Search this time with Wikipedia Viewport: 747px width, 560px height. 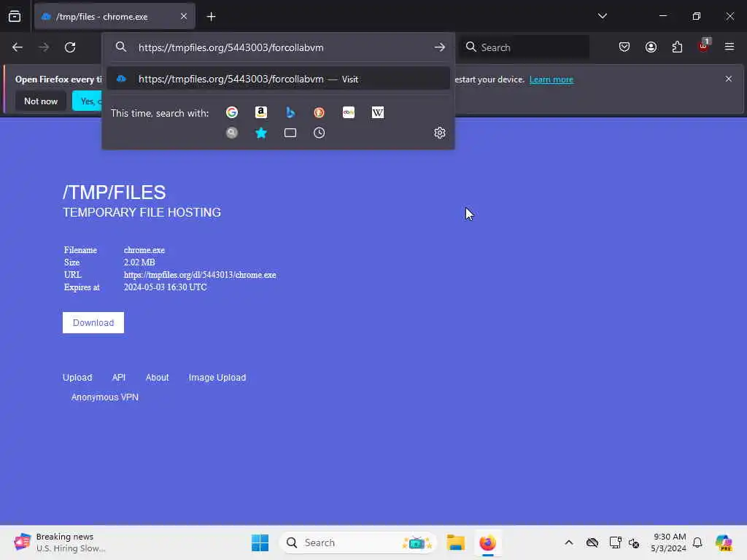(x=378, y=112)
